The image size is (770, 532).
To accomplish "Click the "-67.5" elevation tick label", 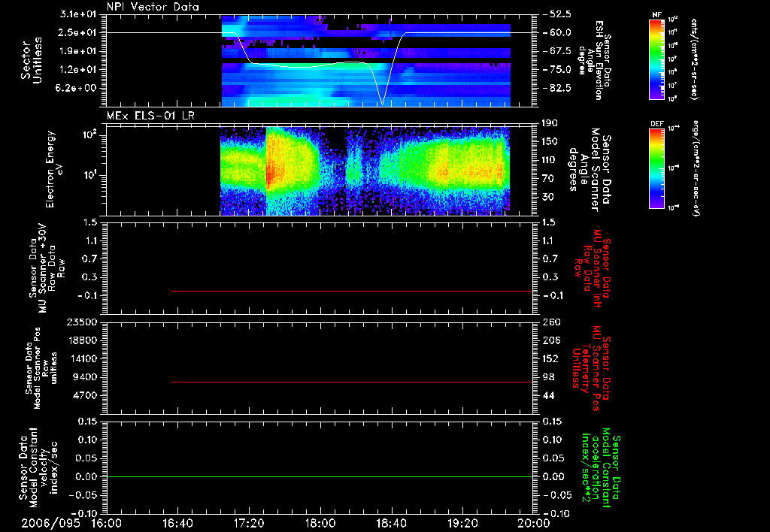I will click(x=557, y=51).
